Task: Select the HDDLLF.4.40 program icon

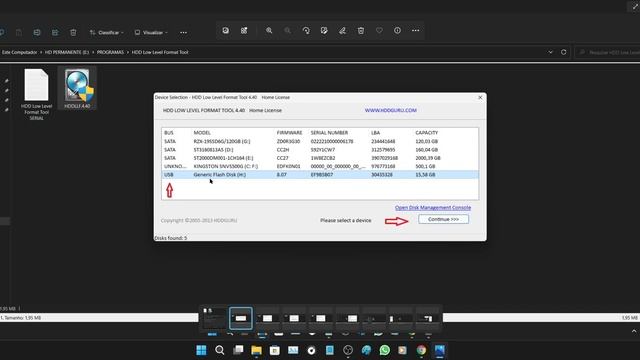Action: [77, 88]
